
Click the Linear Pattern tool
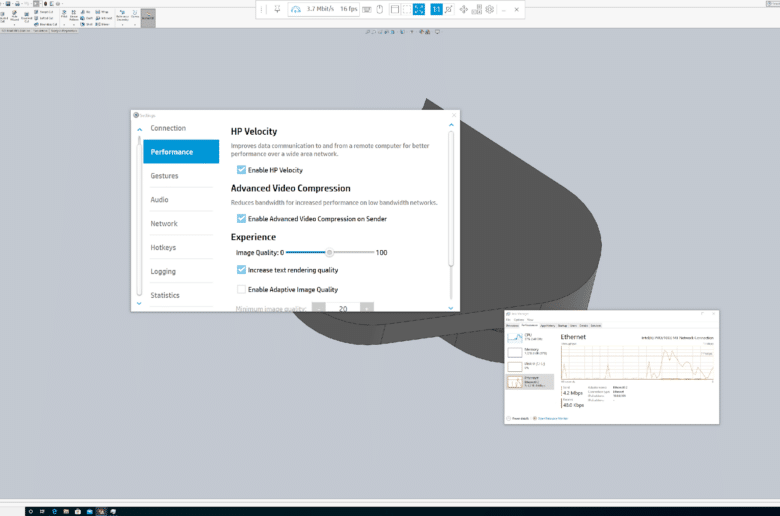tap(74, 15)
